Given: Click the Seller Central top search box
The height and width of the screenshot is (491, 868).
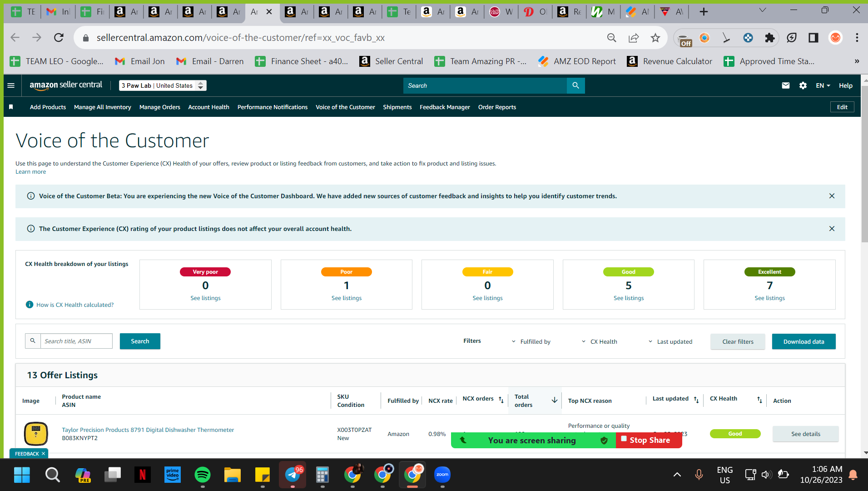Looking at the screenshot, I should coord(485,85).
